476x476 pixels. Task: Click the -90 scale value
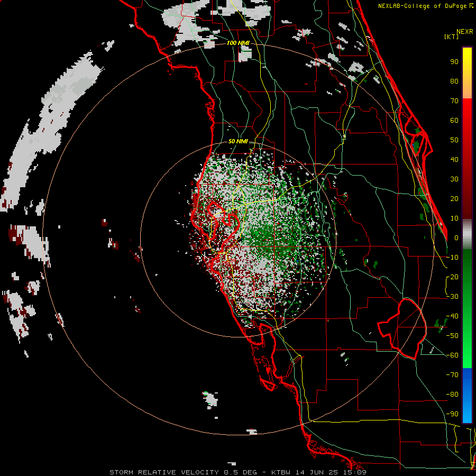pos(452,414)
